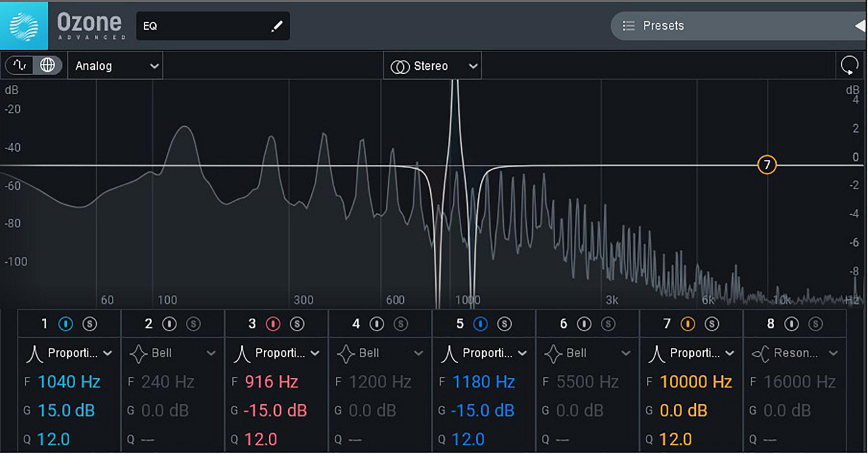Toggle band 1 power button
868x454 pixels.
pyautogui.click(x=65, y=324)
